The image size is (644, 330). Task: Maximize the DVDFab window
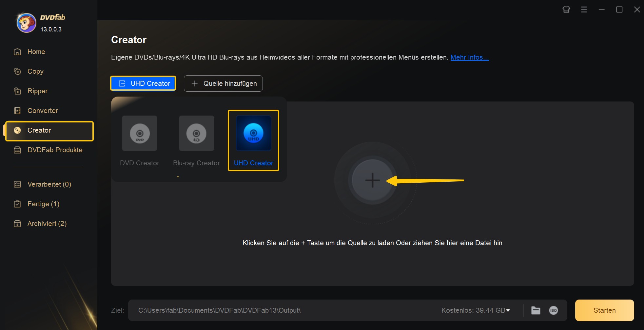coord(619,9)
